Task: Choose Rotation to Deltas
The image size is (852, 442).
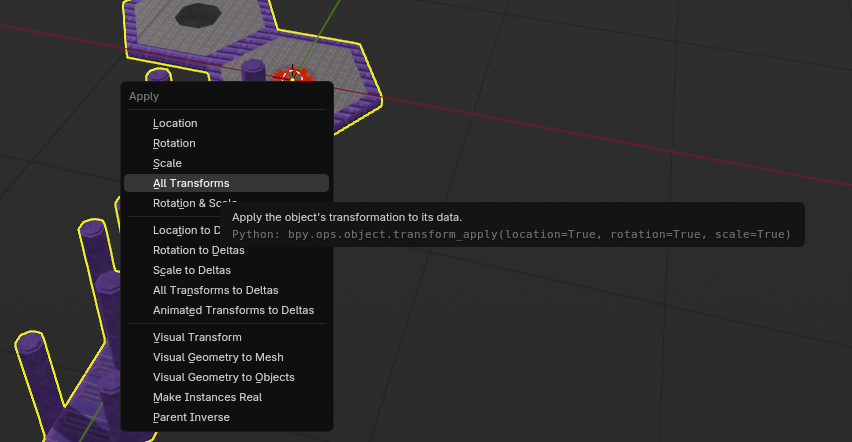Action: pyautogui.click(x=198, y=250)
